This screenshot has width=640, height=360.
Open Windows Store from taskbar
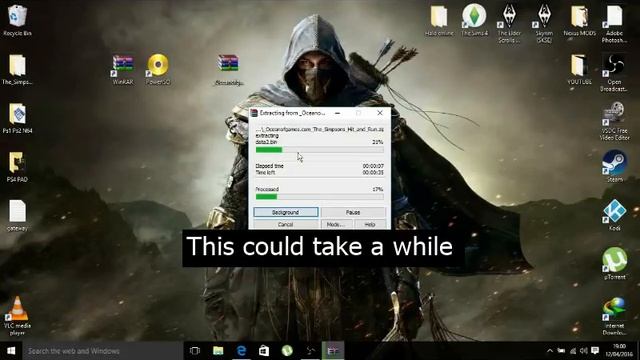tap(264, 351)
